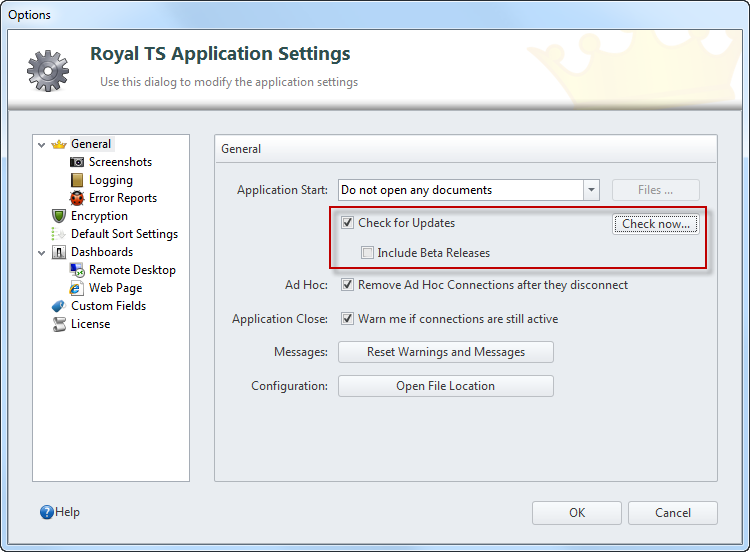The image size is (750, 552).
Task: Toggle Warn me if connections still active
Action: pyautogui.click(x=348, y=319)
